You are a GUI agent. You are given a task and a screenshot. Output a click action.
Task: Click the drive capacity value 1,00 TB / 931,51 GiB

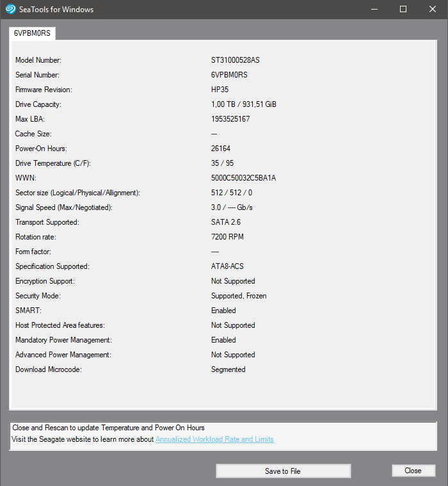point(243,104)
